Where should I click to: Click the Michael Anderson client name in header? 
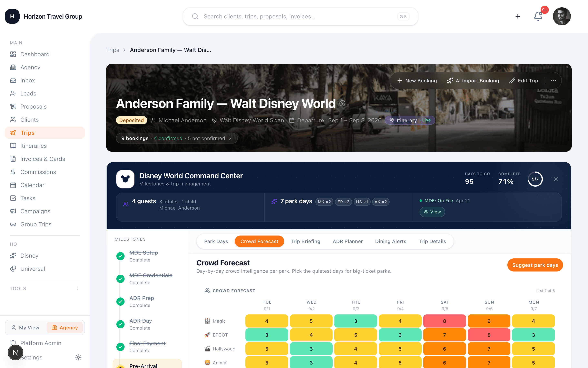(x=182, y=120)
